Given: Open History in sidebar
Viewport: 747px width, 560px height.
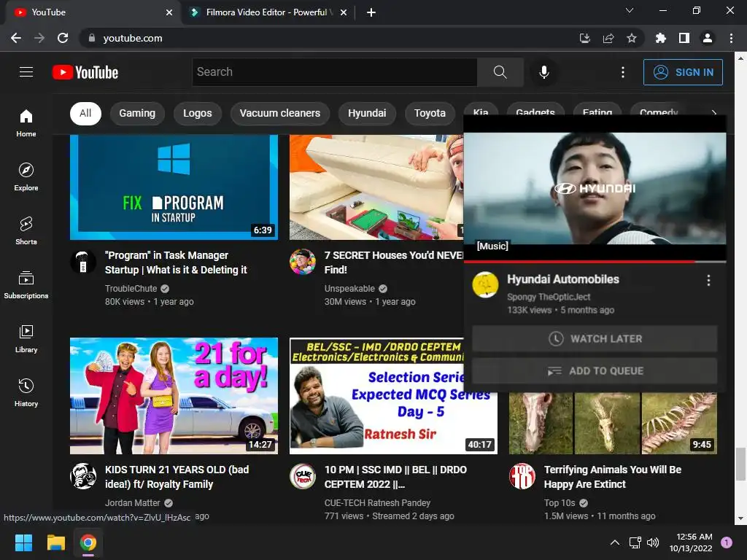Looking at the screenshot, I should click(x=26, y=392).
